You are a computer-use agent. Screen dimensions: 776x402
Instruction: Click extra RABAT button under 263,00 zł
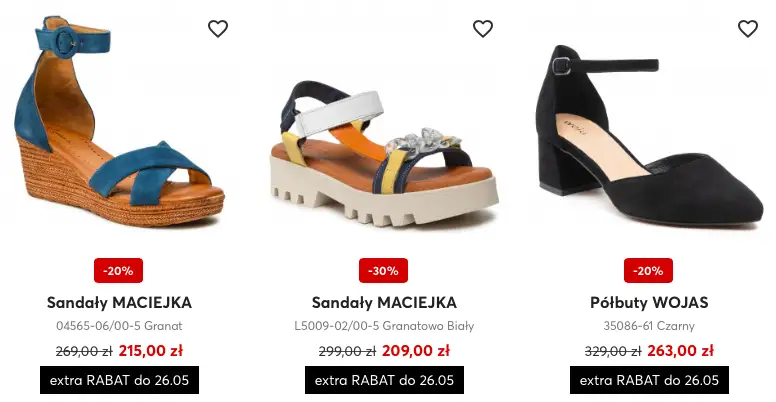pos(649,380)
